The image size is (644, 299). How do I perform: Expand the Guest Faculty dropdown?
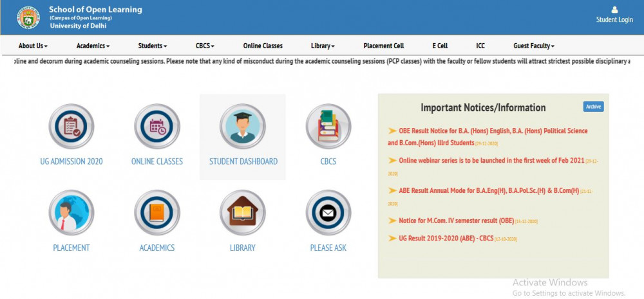coord(533,46)
